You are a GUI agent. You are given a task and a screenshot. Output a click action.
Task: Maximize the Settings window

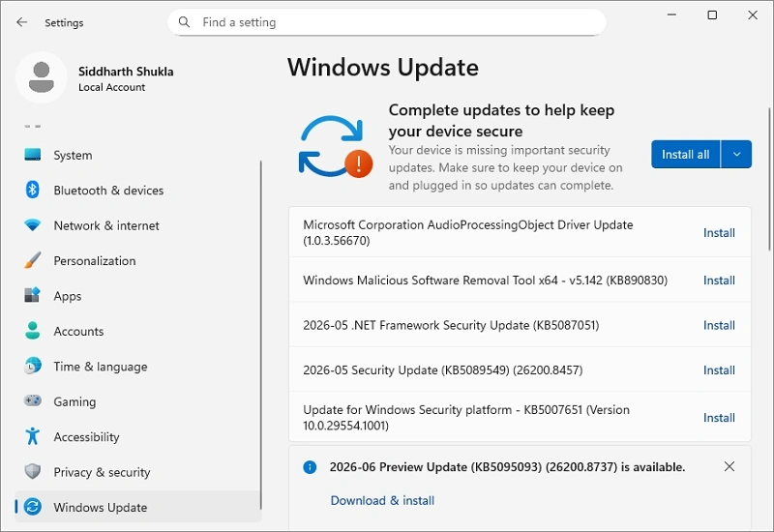(712, 15)
